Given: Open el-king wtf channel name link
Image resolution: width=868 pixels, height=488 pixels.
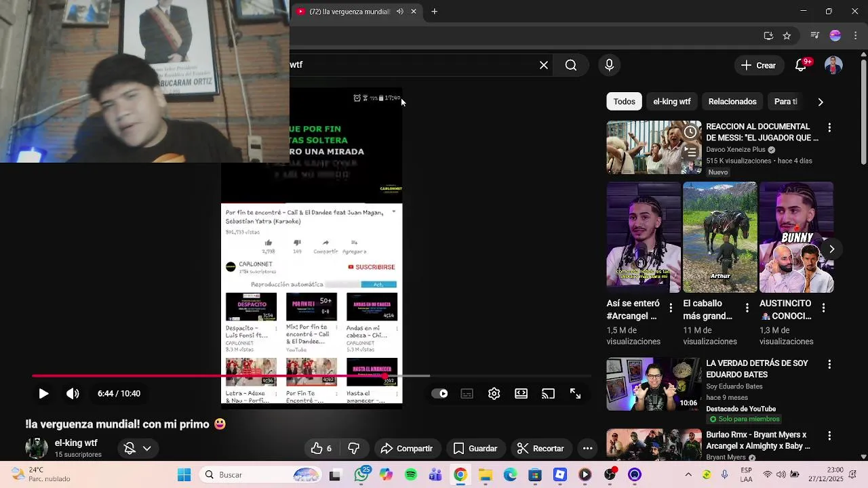Looking at the screenshot, I should (76, 443).
